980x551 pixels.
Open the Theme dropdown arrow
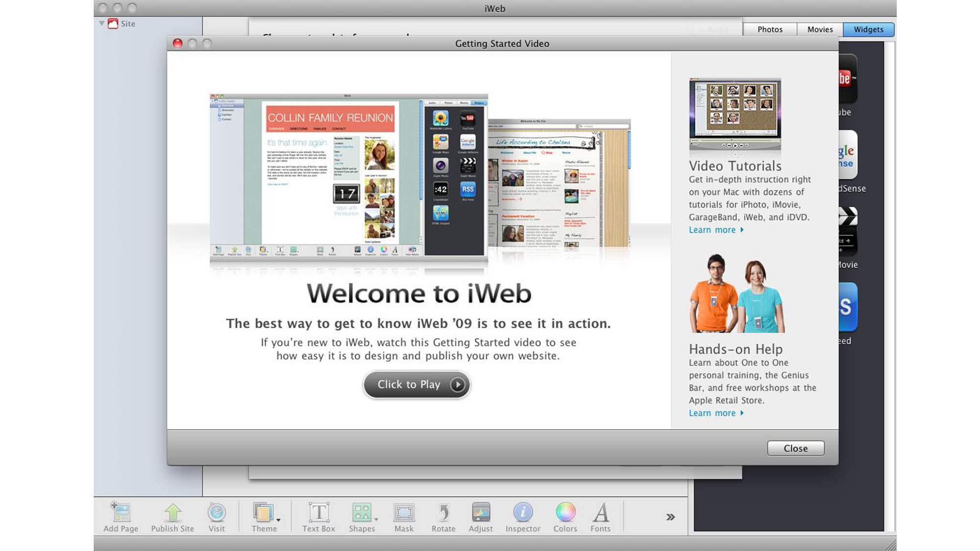coord(278,520)
